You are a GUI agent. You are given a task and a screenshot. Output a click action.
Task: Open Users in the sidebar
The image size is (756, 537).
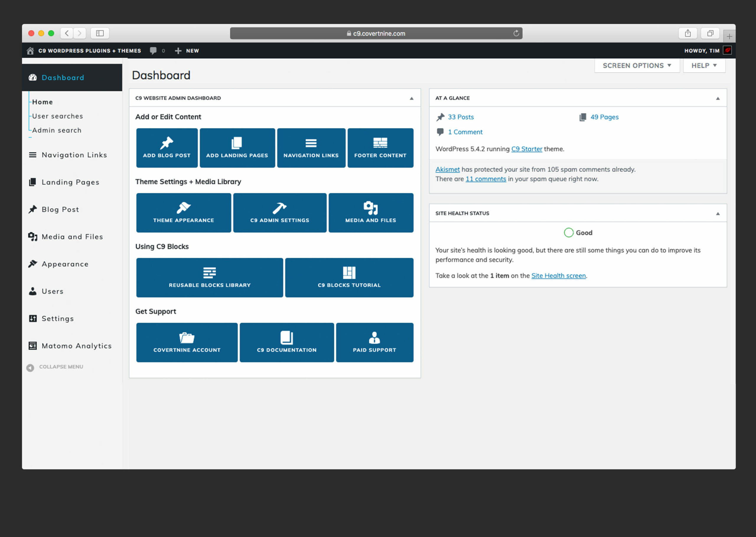(72, 291)
